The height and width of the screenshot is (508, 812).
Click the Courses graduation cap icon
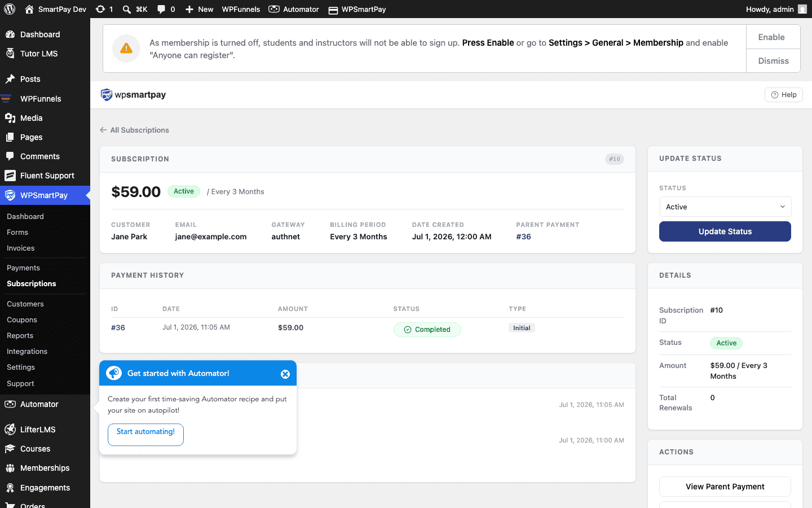point(10,449)
